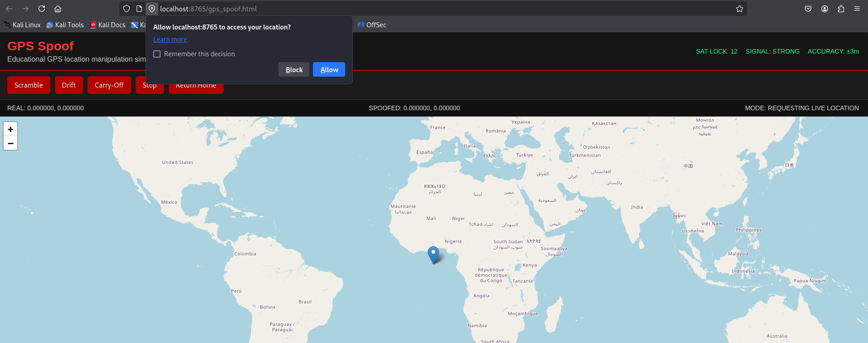Screen dimensions: 868x343
Task: Reload the current page
Action: coord(42,9)
